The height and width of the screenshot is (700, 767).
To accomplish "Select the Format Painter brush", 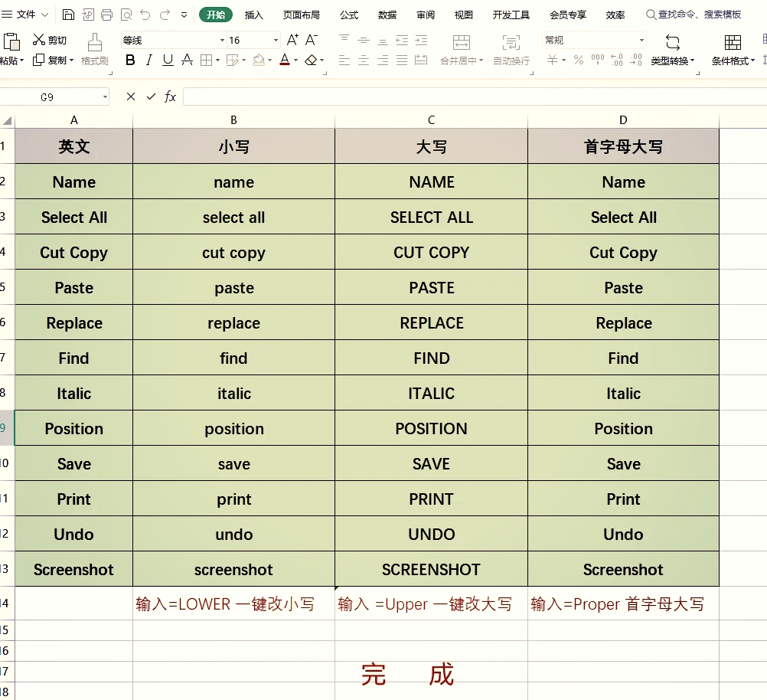I will pos(94,42).
